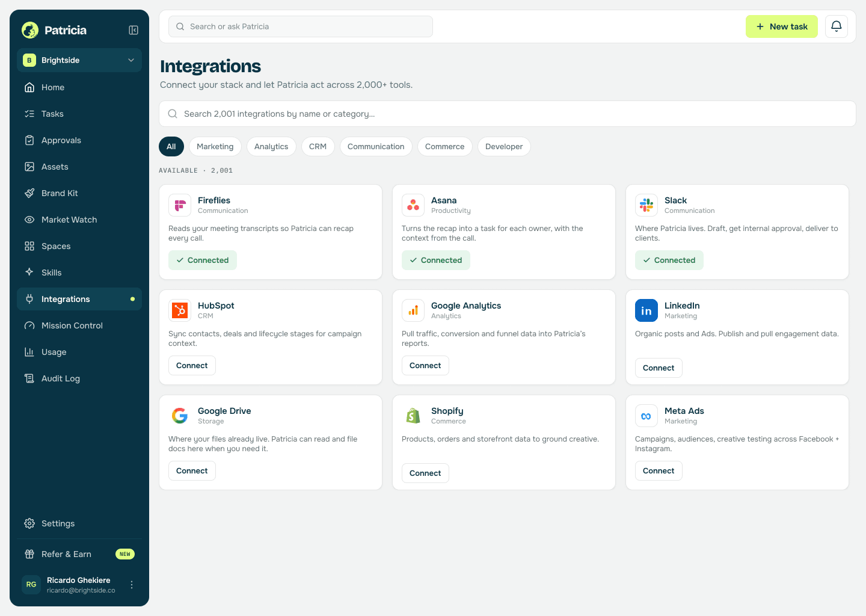Connect the Google Analytics integration
Screen dimensions: 866x616
pyautogui.click(x=425, y=366)
